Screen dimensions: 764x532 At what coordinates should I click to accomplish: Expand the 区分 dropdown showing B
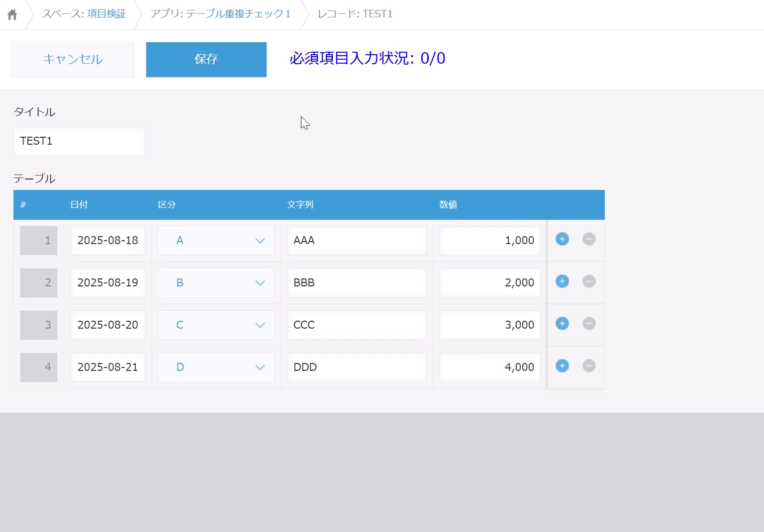[x=216, y=283]
